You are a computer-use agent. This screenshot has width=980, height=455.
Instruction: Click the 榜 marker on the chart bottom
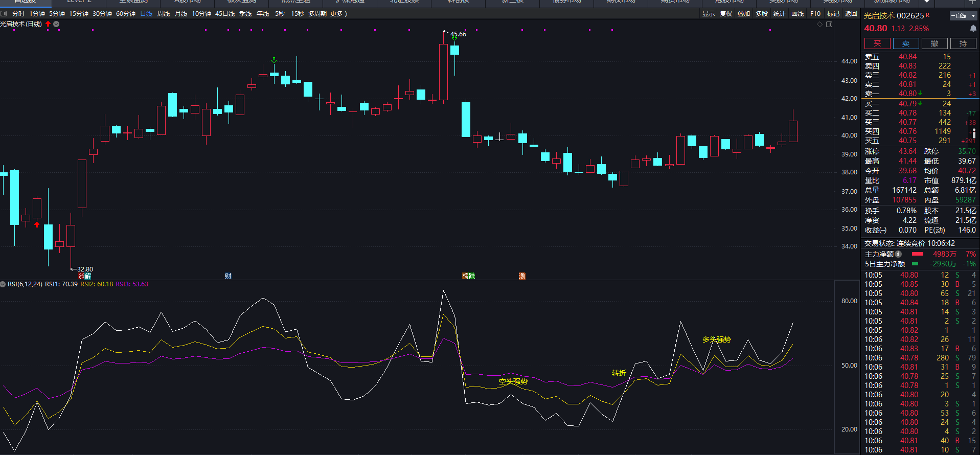pos(465,276)
